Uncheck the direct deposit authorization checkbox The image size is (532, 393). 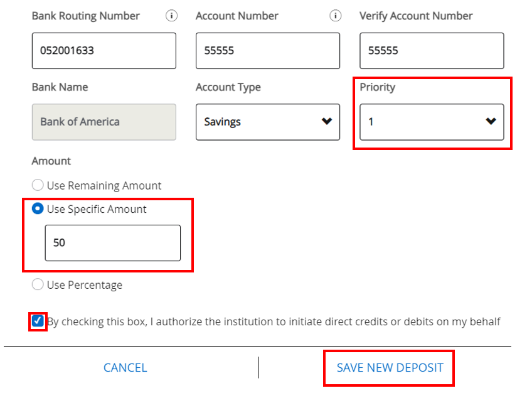pos(37,321)
